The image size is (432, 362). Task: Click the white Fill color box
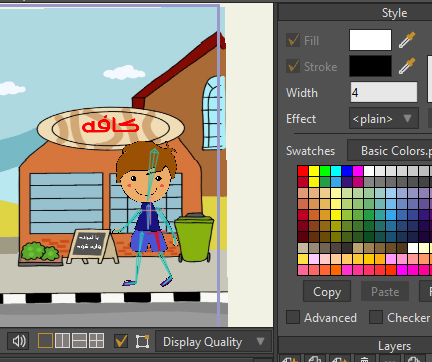(370, 40)
